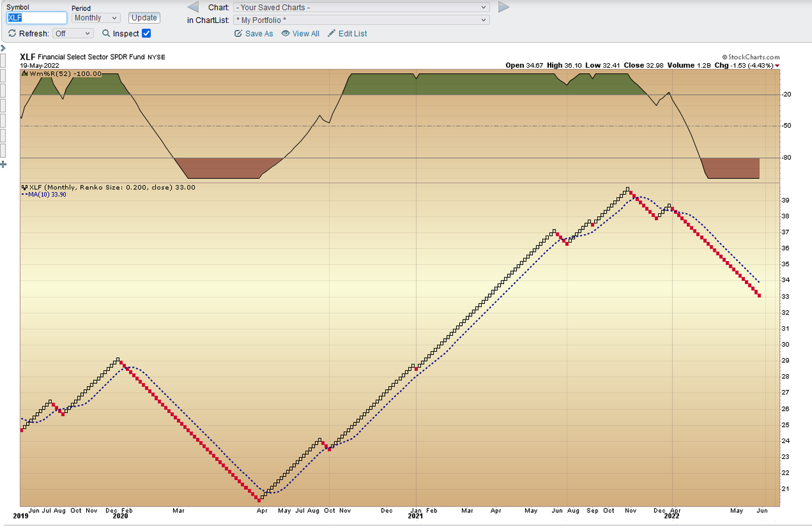
Task: Click the XLF price legend icon
Action: point(25,187)
